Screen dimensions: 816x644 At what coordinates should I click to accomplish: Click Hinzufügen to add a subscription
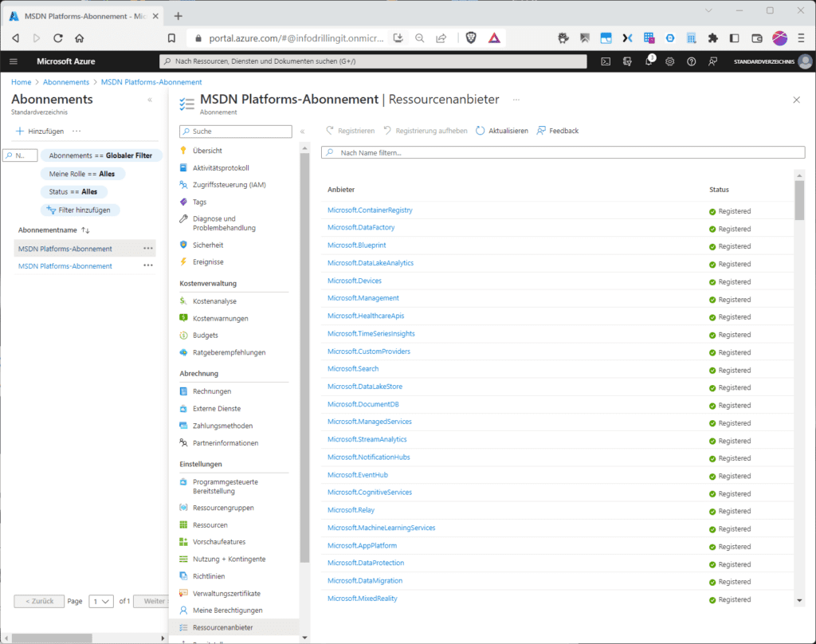(x=40, y=132)
